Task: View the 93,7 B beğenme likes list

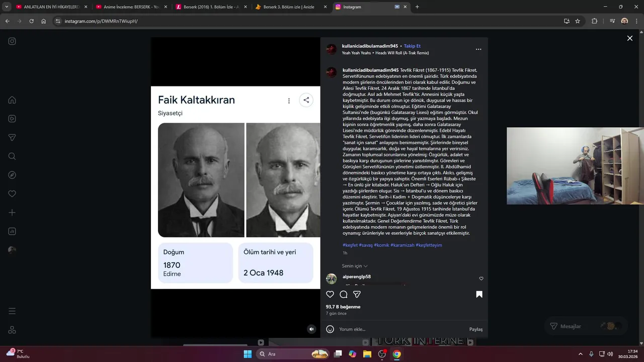Action: (x=343, y=307)
